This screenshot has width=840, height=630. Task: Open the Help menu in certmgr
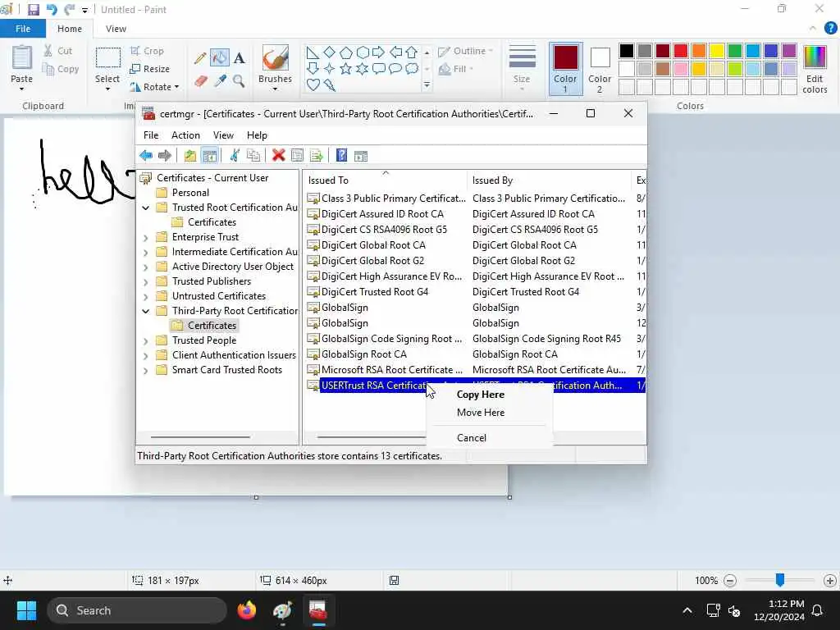[x=257, y=135]
